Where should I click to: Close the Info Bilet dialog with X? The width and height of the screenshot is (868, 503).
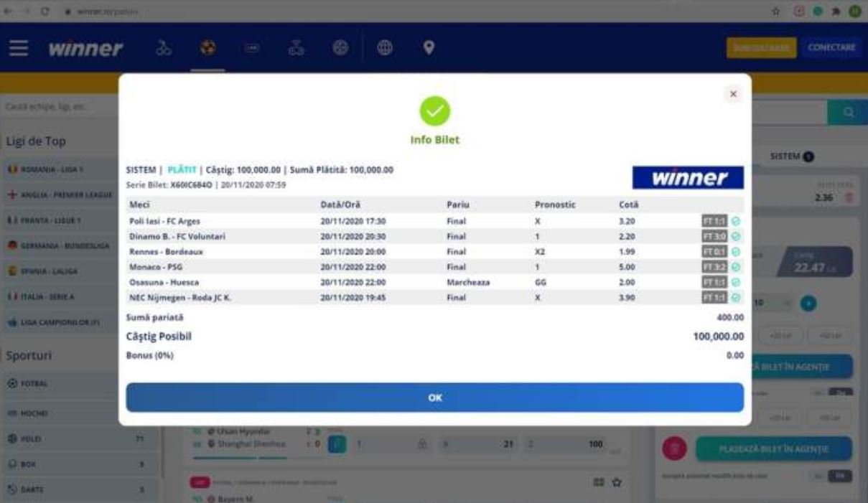733,94
